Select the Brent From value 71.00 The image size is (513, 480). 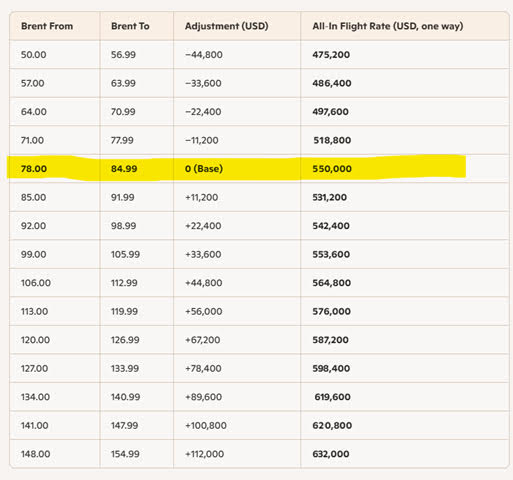[32, 140]
